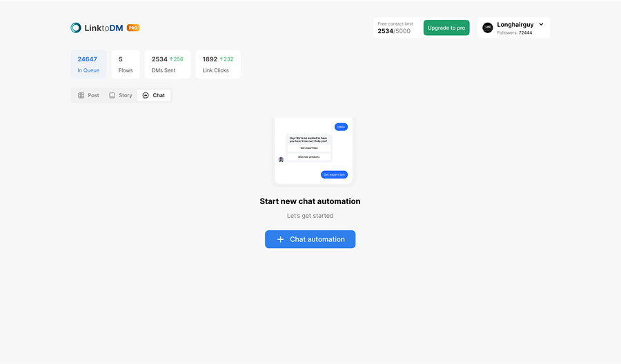Click the messenger icon beside Chat

click(x=146, y=95)
